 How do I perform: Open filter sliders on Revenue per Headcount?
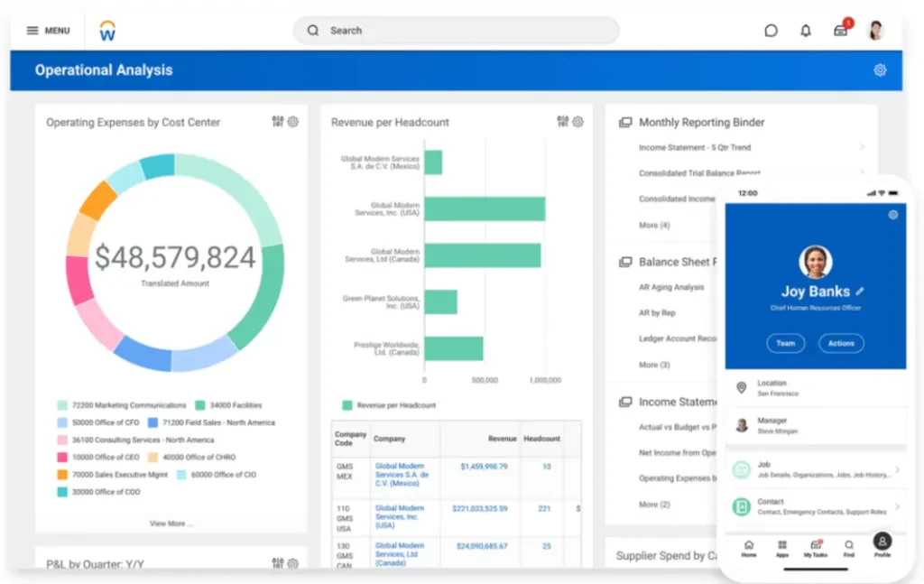coord(563,121)
